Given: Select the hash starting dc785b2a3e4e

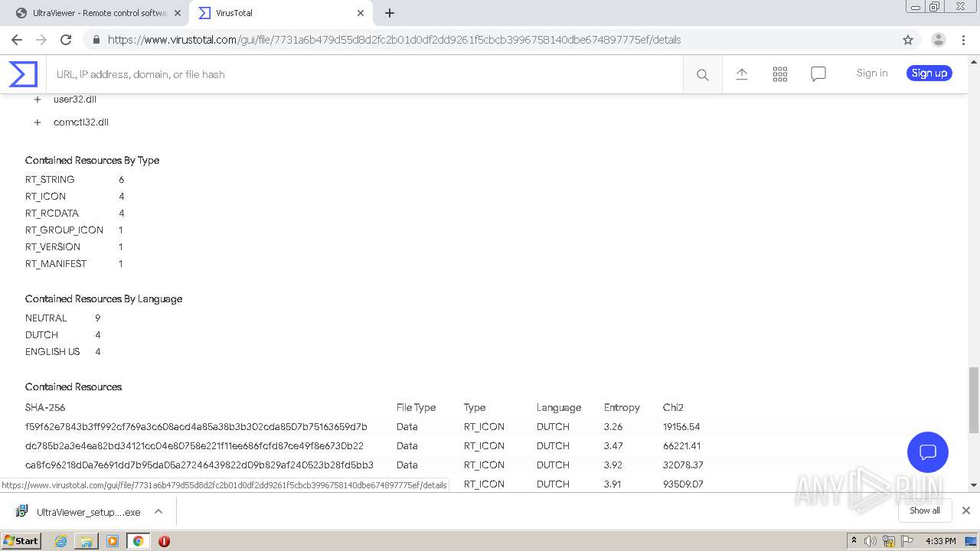Looking at the screenshot, I should click(x=194, y=446).
